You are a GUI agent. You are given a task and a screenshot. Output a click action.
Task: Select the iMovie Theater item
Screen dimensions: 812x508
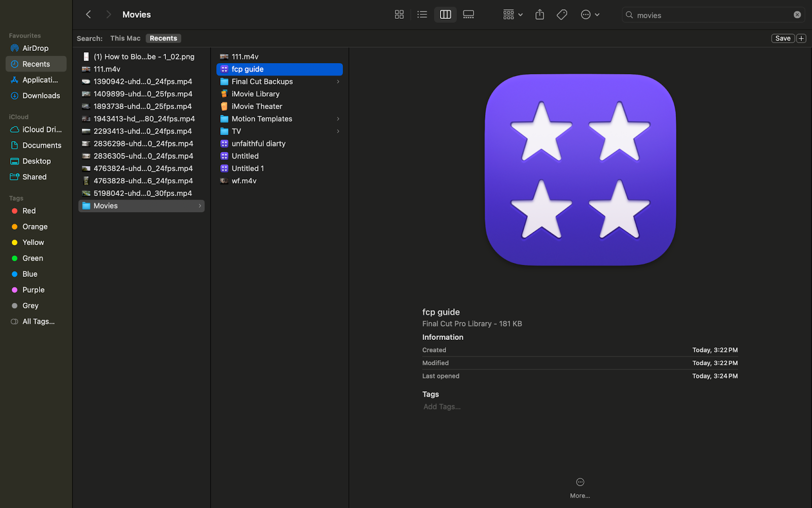[x=280, y=106]
